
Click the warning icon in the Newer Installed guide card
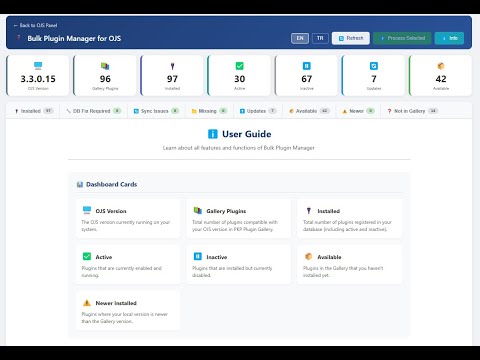click(87, 303)
